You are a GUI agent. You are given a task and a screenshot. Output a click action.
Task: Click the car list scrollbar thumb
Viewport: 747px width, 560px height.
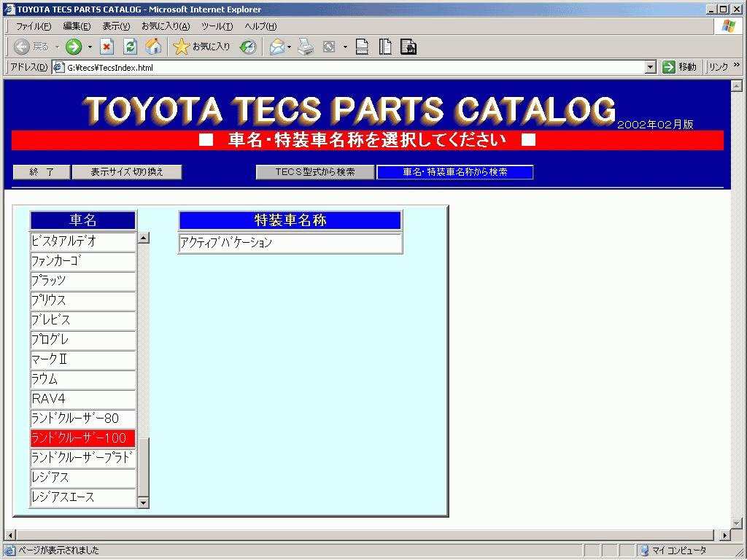[144, 467]
